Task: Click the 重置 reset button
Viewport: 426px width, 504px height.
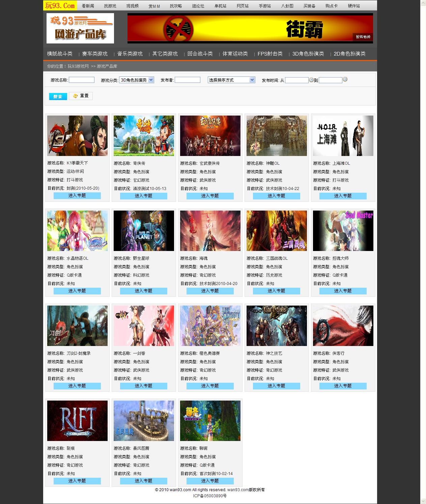Action: pos(81,96)
